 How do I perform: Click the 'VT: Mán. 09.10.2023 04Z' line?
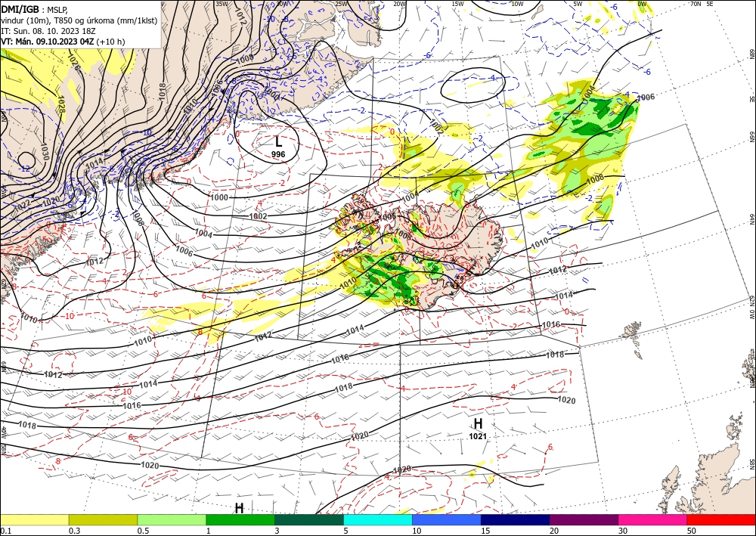48,42
